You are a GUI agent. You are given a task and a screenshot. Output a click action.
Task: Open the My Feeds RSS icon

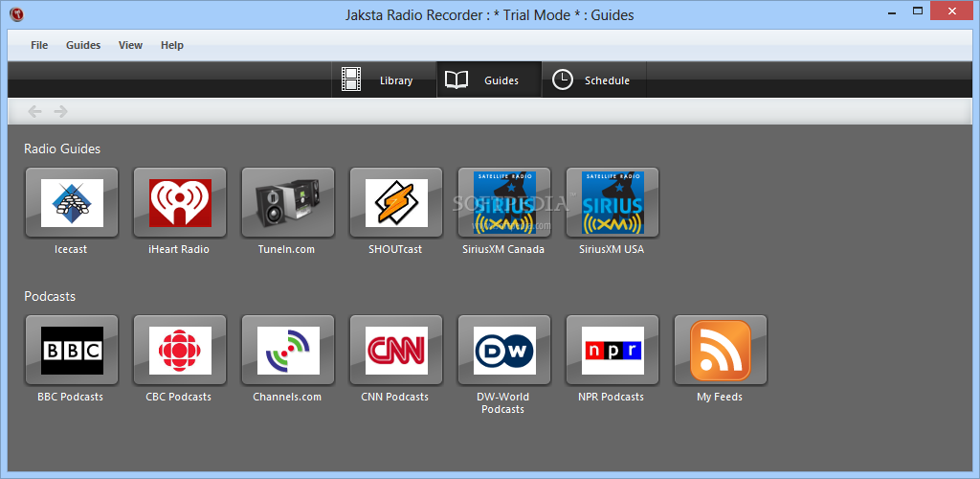720,351
